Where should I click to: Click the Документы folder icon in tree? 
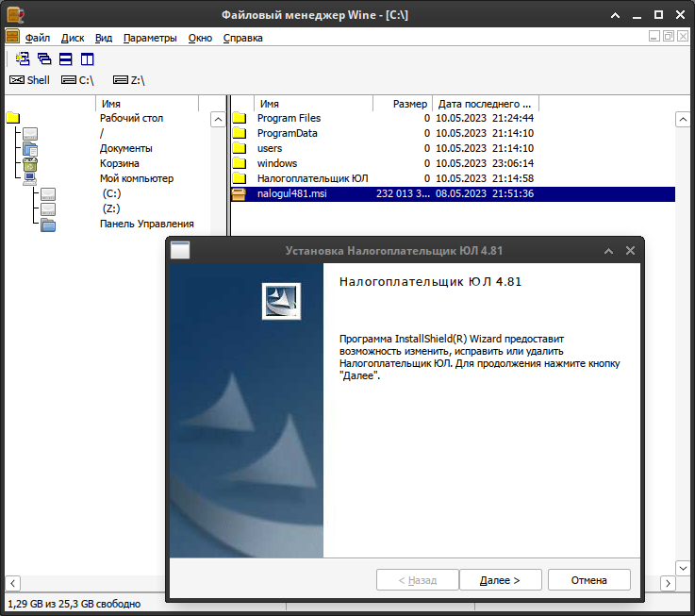(30, 149)
